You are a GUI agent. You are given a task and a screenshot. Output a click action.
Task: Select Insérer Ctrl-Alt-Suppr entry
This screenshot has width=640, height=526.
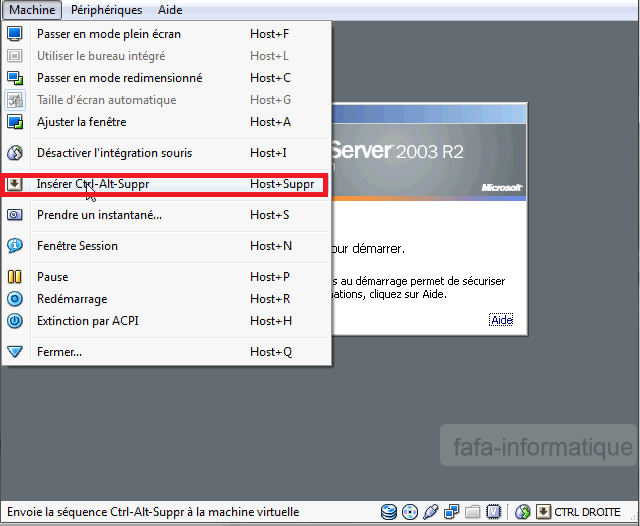[167, 184]
